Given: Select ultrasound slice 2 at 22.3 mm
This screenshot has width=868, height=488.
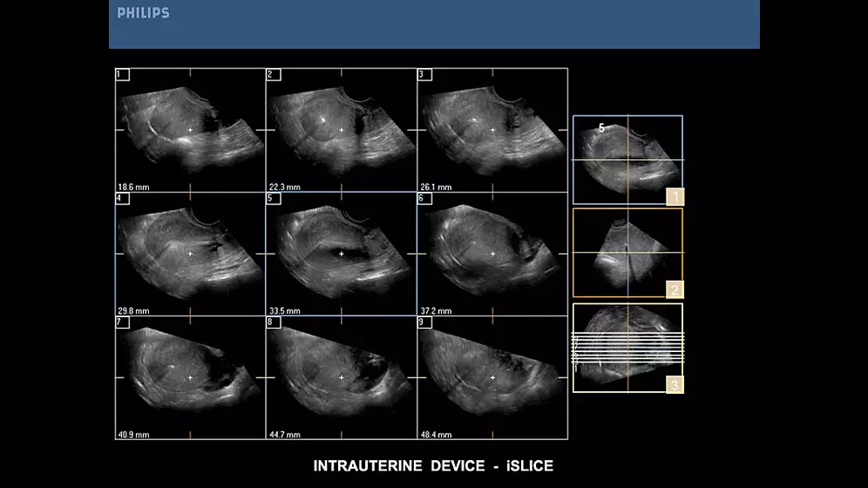Looking at the screenshot, I should [342, 130].
